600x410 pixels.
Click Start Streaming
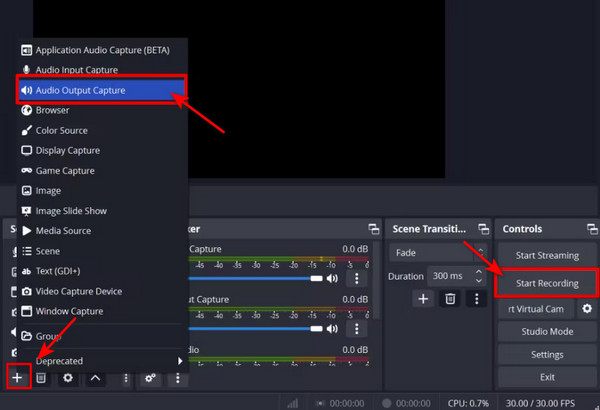pyautogui.click(x=547, y=255)
